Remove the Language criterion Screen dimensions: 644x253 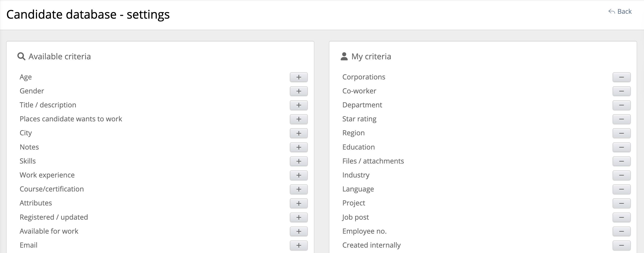coord(621,189)
